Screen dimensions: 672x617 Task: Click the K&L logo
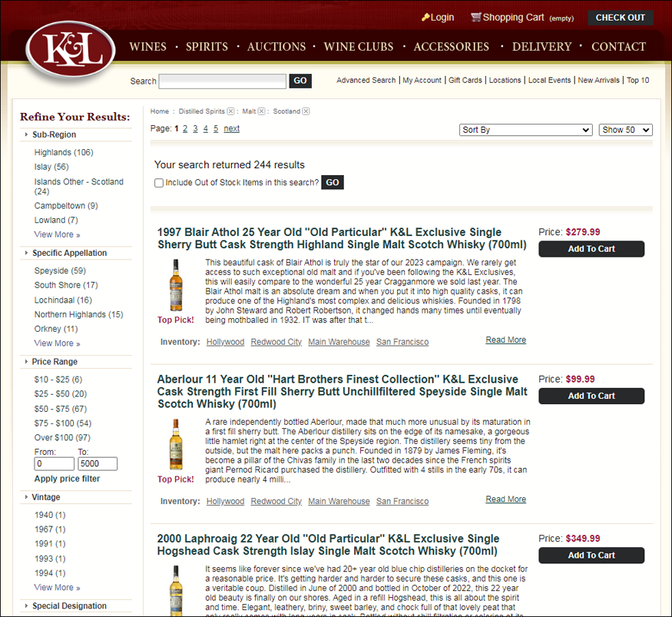[71, 50]
